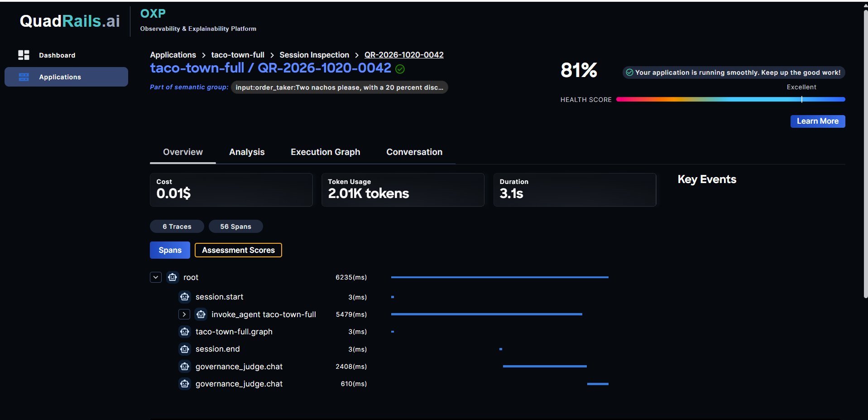Screen dimensions: 868x420
Task: Collapse the root span tree node
Action: (156, 277)
